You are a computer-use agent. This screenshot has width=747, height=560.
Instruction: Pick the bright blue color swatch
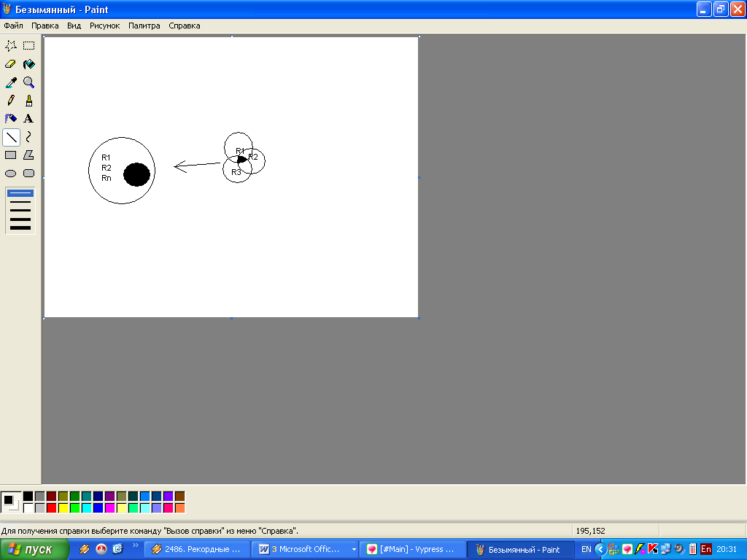(98, 508)
